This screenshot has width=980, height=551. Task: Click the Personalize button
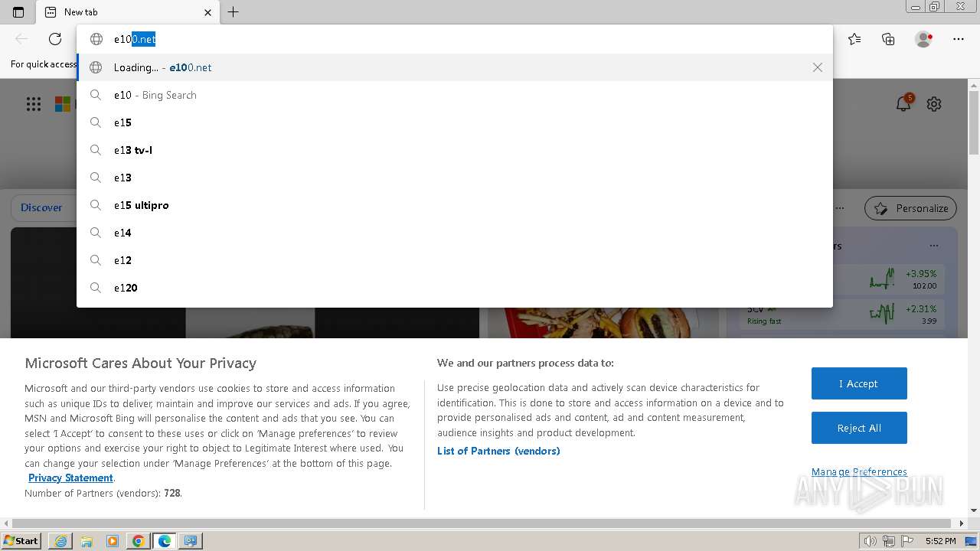[x=911, y=208]
